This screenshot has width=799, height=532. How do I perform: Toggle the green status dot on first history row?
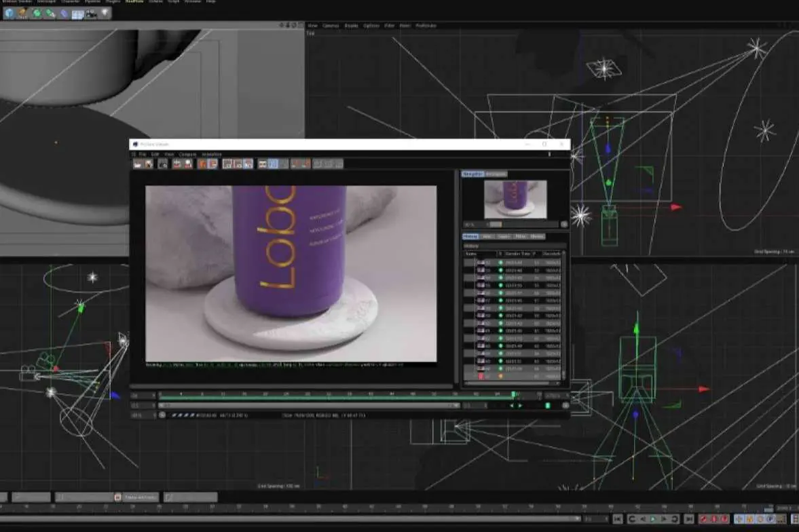[x=501, y=262]
